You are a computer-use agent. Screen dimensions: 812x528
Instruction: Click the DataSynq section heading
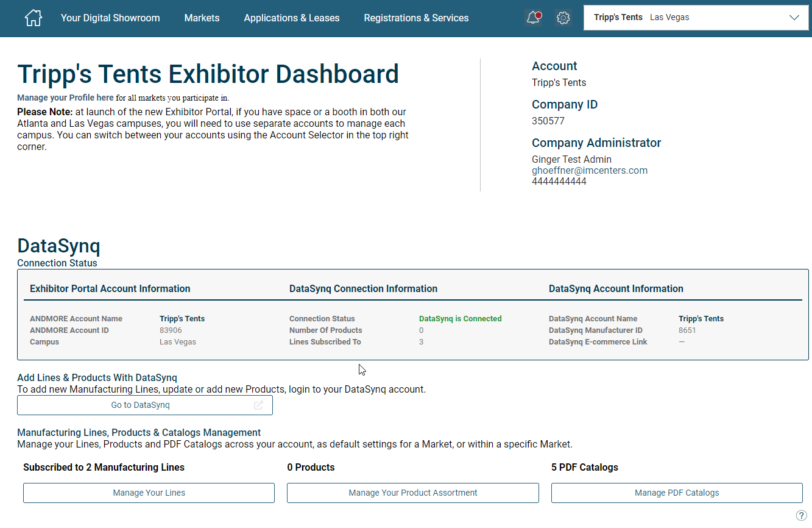pos(58,246)
